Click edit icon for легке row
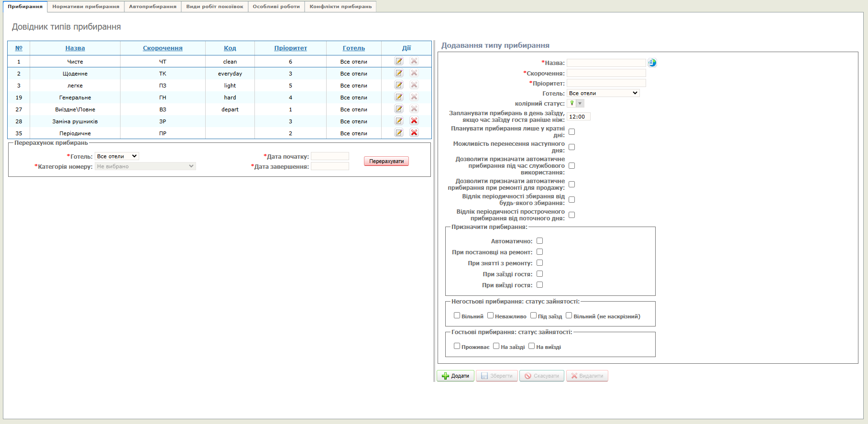This screenshot has width=868, height=424. click(x=399, y=85)
